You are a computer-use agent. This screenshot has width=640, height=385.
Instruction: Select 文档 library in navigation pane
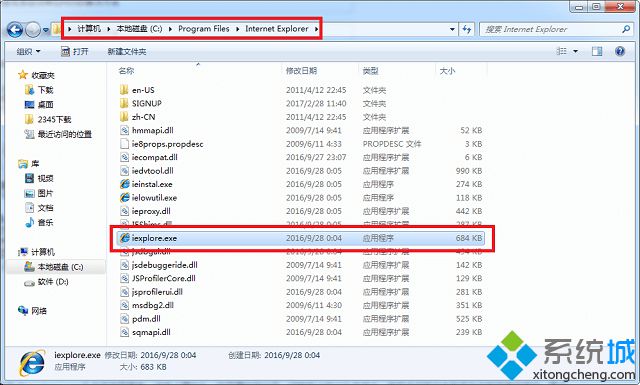pyautogui.click(x=39, y=207)
